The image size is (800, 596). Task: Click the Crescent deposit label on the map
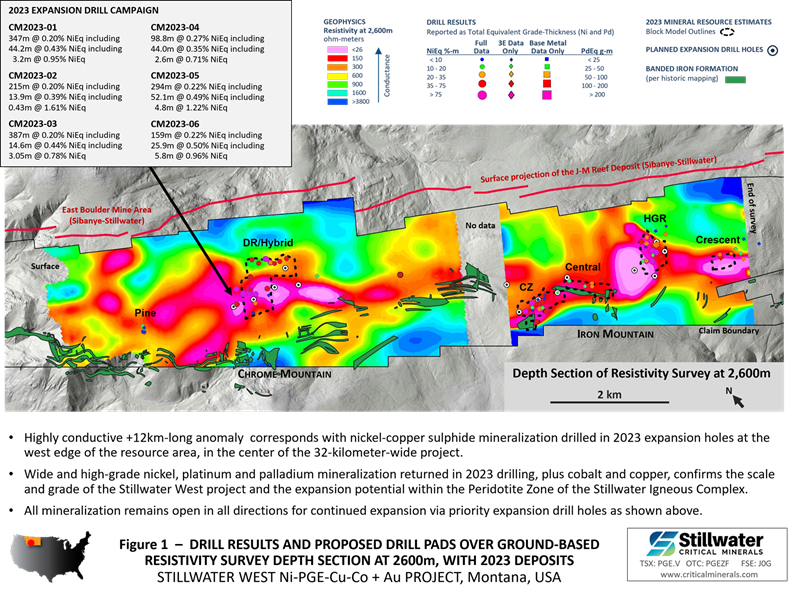point(718,240)
